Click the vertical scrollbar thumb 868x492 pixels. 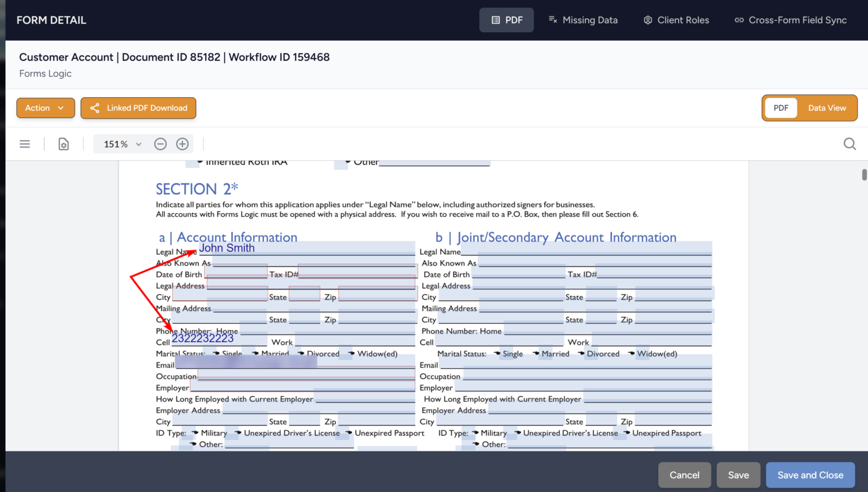point(864,175)
